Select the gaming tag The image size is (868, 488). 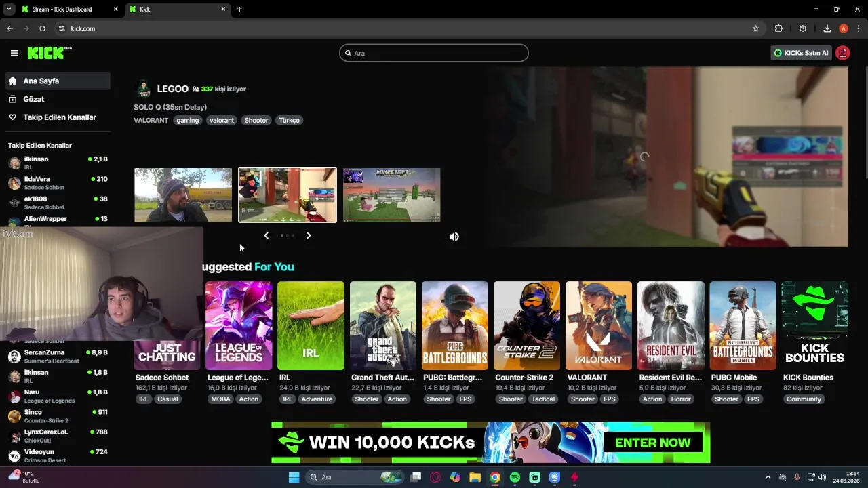tap(188, 120)
